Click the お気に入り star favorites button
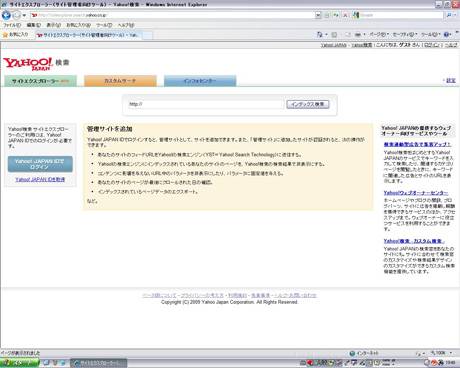Viewport: 460px width, 368px height. click(x=16, y=35)
